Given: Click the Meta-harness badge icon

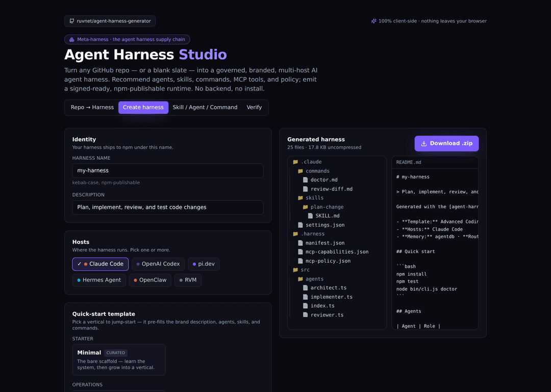Looking at the screenshot, I should pyautogui.click(x=72, y=39).
